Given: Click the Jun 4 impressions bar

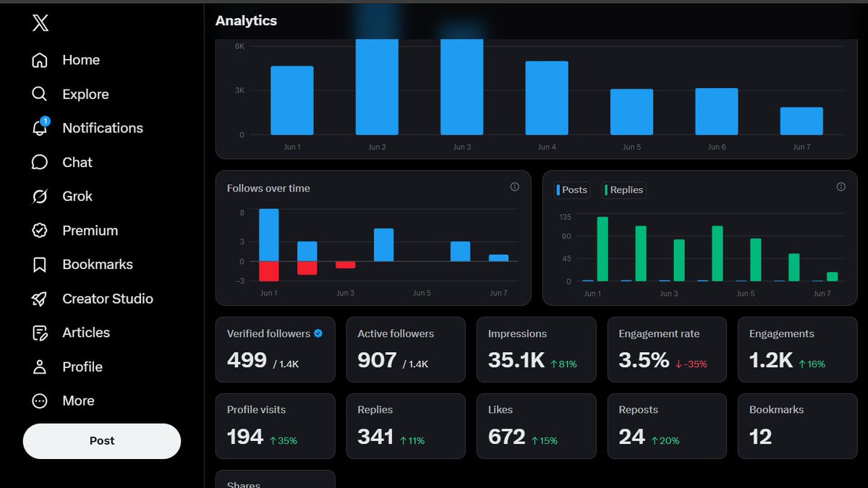Looking at the screenshot, I should [x=547, y=98].
